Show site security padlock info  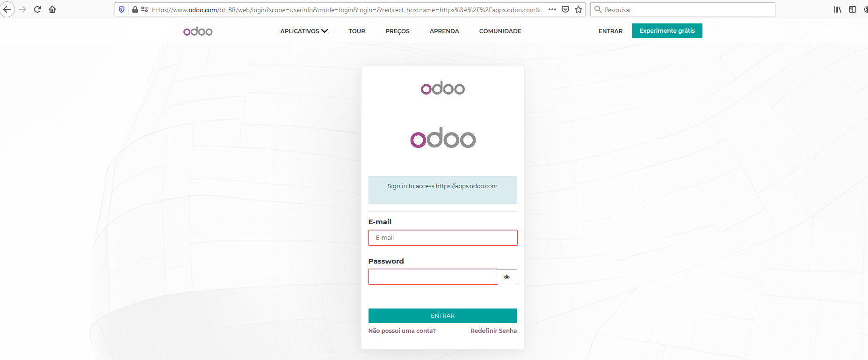[x=135, y=9]
